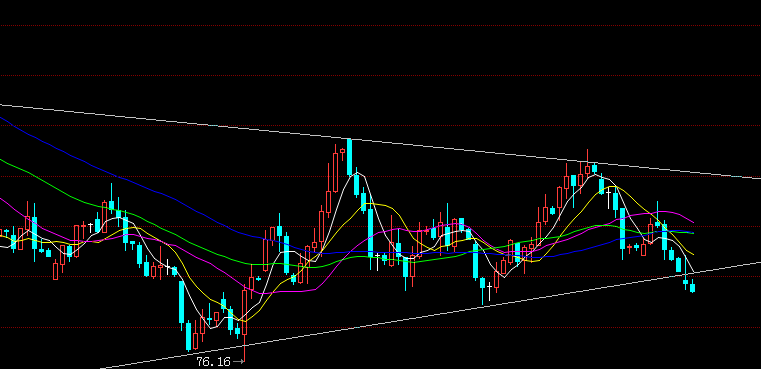Pick the tall cyan candlestick at the highest peak
Image resolution: width=761 pixels, height=369 pixels.
click(x=349, y=157)
